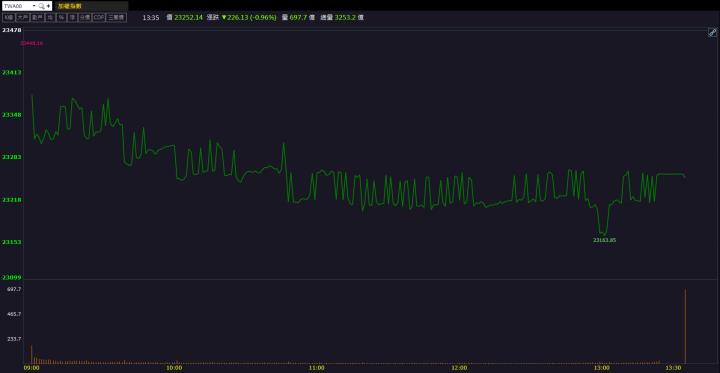Click the 淨 toolbar button

click(72, 17)
